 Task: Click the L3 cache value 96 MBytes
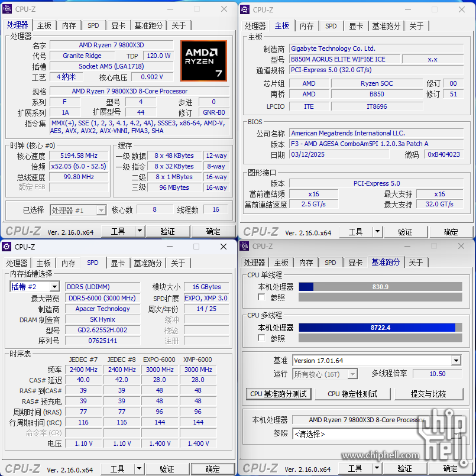tap(174, 187)
